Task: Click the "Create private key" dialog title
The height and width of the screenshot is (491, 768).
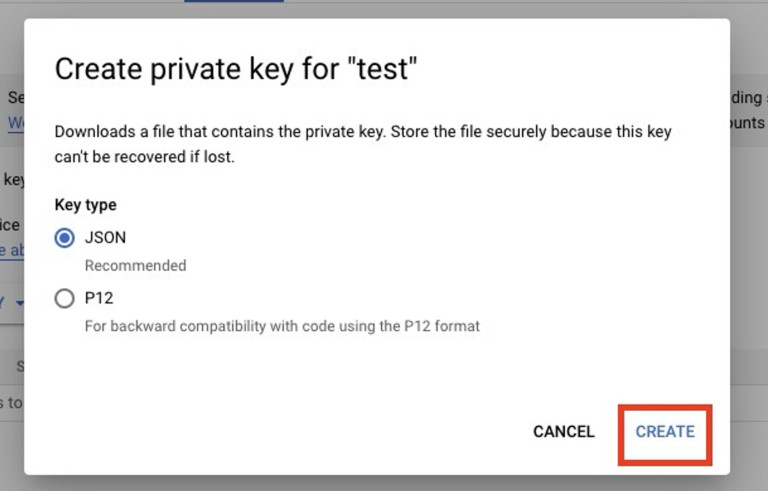Action: click(235, 69)
